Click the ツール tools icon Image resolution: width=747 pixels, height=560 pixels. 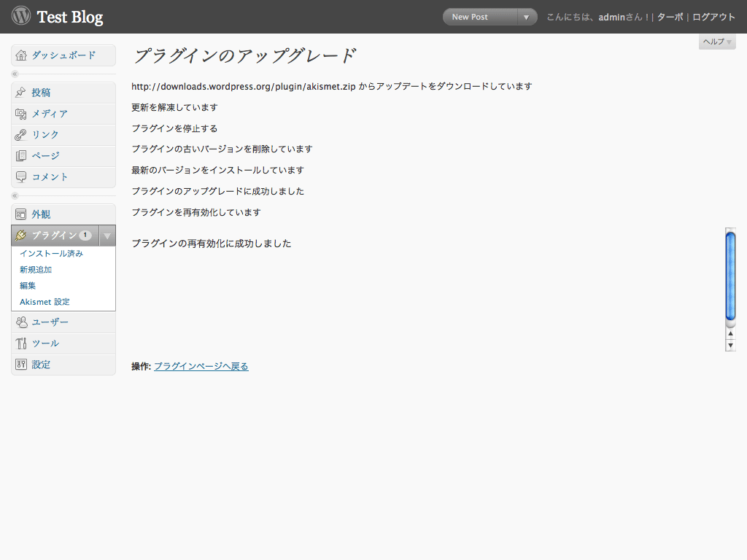point(21,343)
